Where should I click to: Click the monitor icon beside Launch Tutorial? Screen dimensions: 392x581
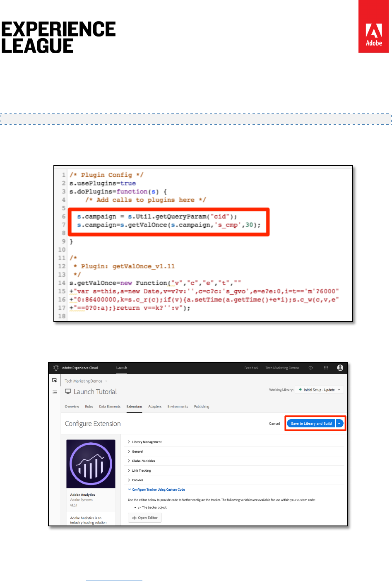[68, 392]
